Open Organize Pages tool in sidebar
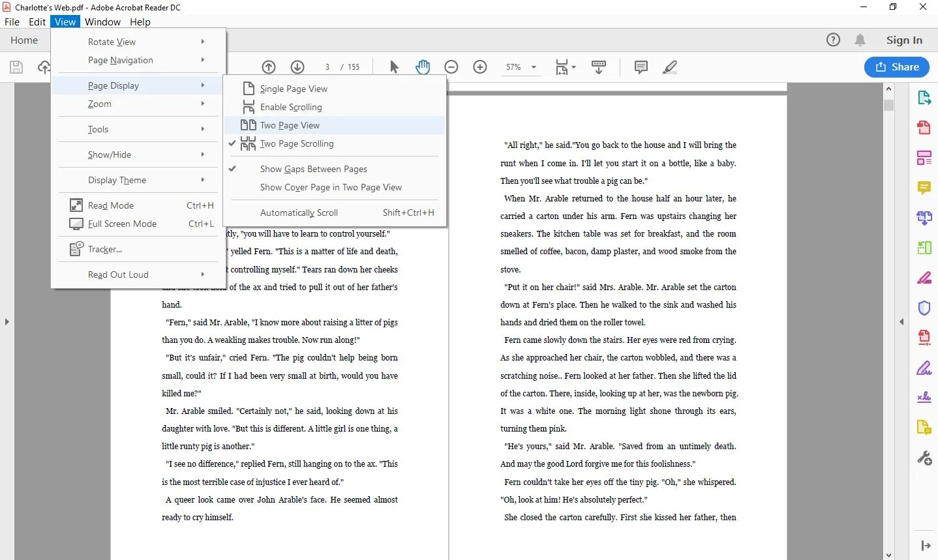The width and height of the screenshot is (938, 560). (924, 247)
